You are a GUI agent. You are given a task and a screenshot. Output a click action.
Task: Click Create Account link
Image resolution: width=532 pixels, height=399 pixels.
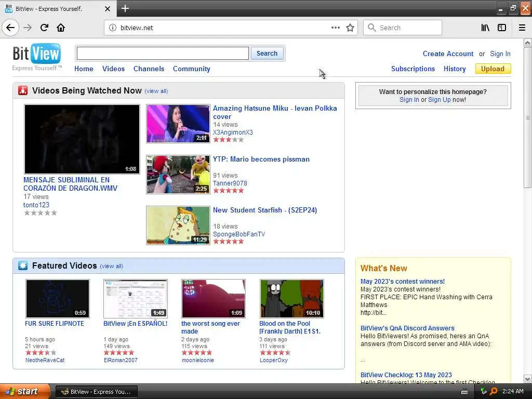point(448,54)
